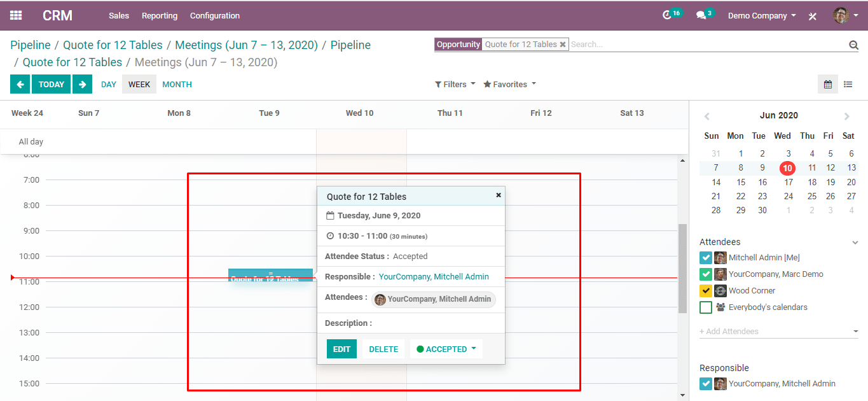This screenshot has height=401, width=868.
Task: Open the Configuration menu
Action: coord(215,15)
